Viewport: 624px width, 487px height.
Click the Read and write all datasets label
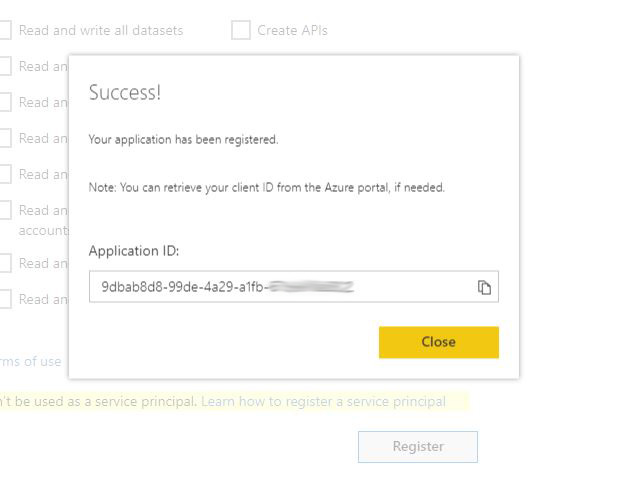(x=100, y=30)
